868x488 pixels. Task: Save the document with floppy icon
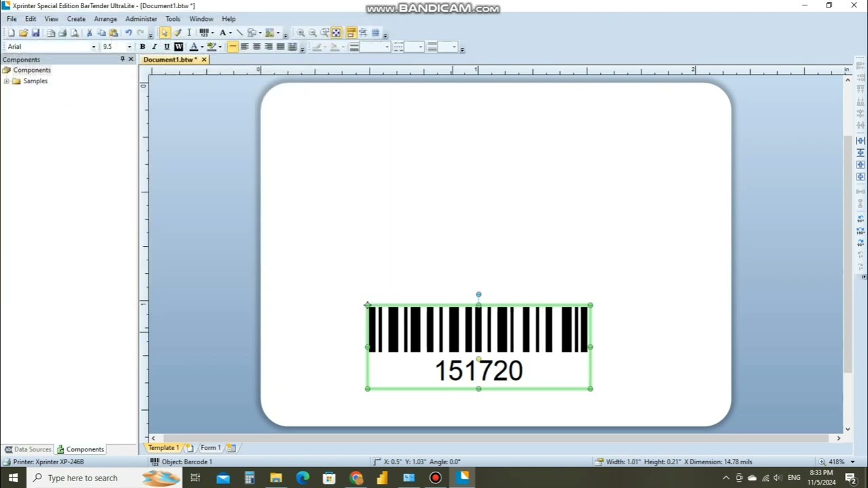point(35,33)
